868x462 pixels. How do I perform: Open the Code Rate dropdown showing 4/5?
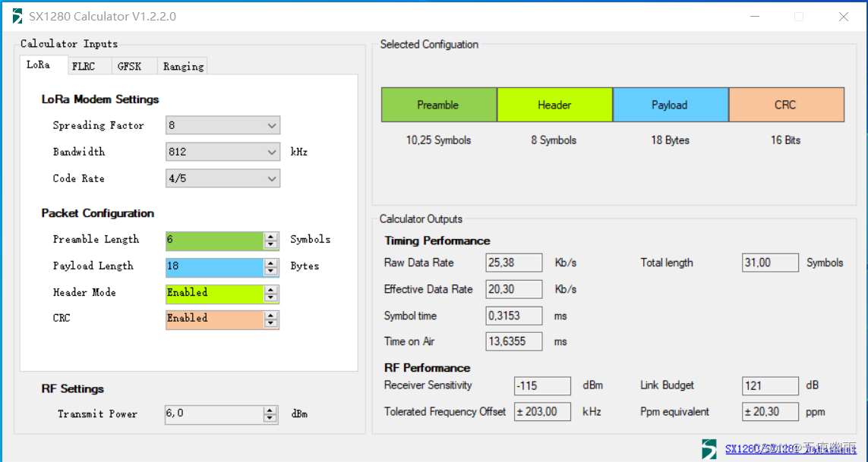223,178
